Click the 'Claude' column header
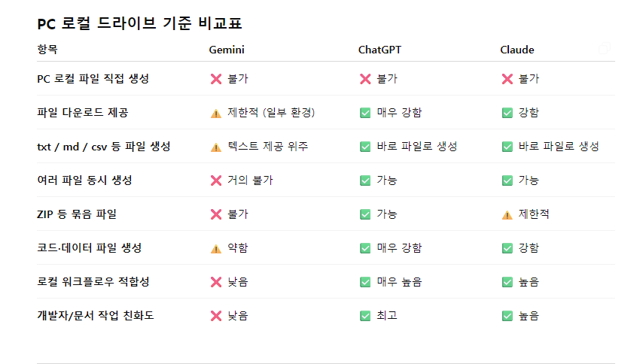This screenshot has width=640, height=364. point(517,50)
